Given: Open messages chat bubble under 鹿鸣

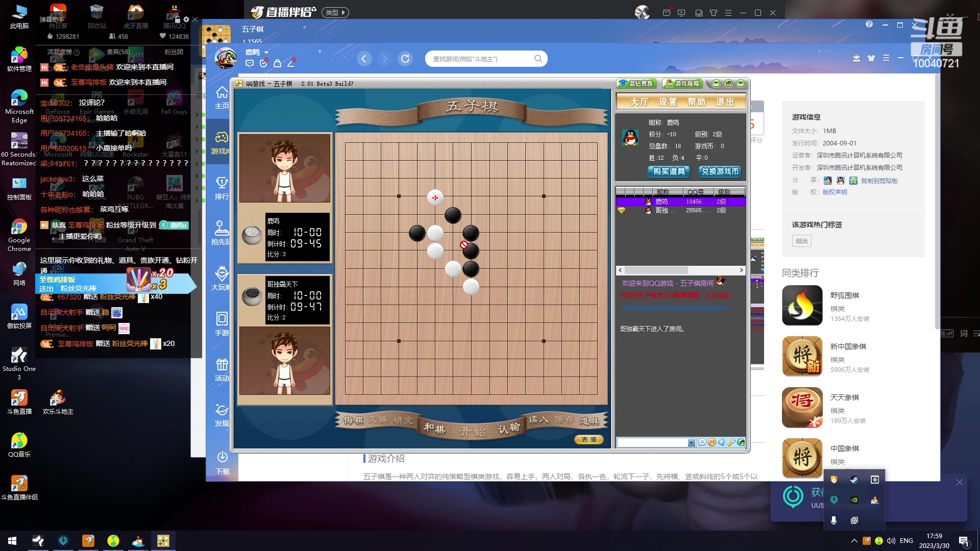Looking at the screenshot, I should (x=250, y=63).
